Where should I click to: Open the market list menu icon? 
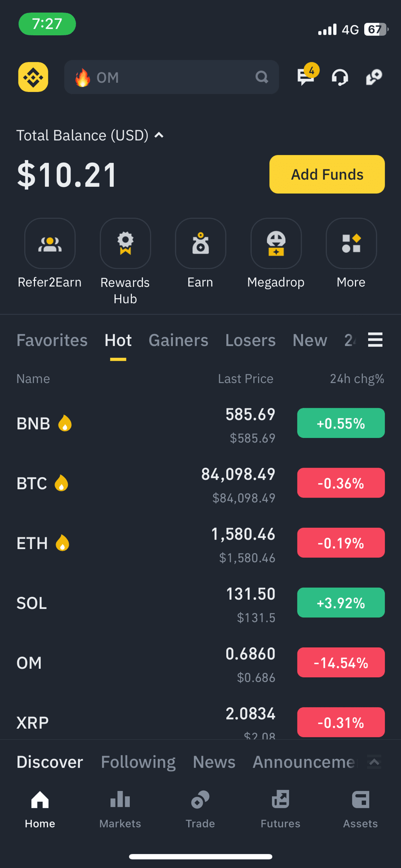click(375, 340)
